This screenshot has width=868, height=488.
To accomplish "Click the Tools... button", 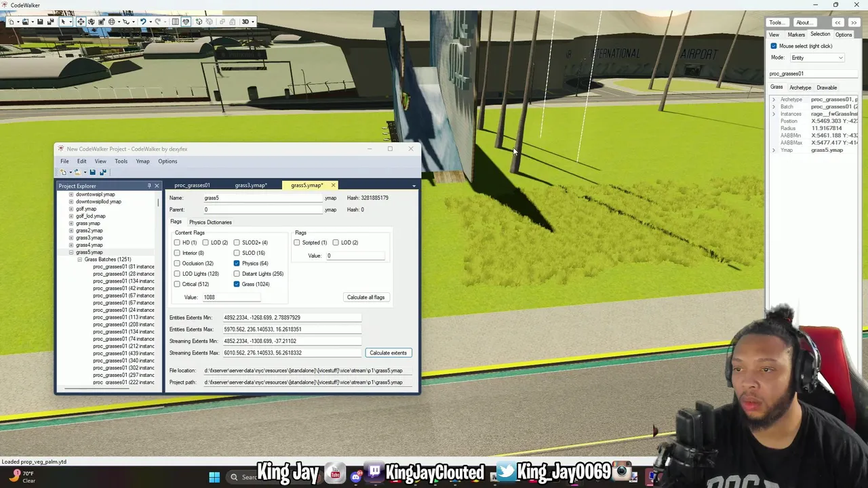I will tap(777, 22).
